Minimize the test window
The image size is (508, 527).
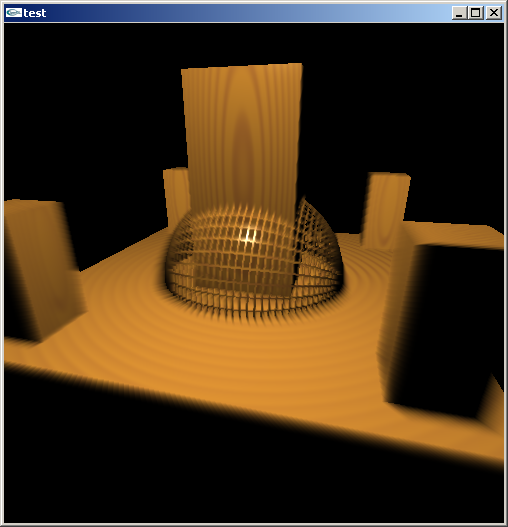coord(459,13)
